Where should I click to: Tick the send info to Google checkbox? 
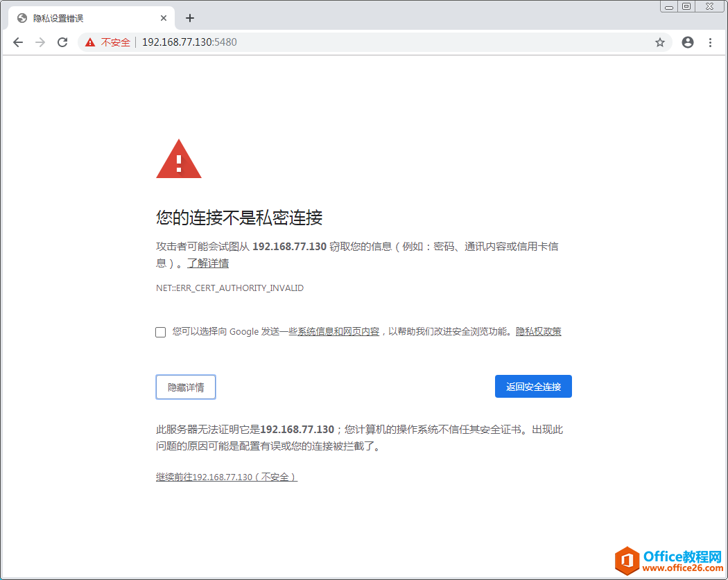point(161,332)
